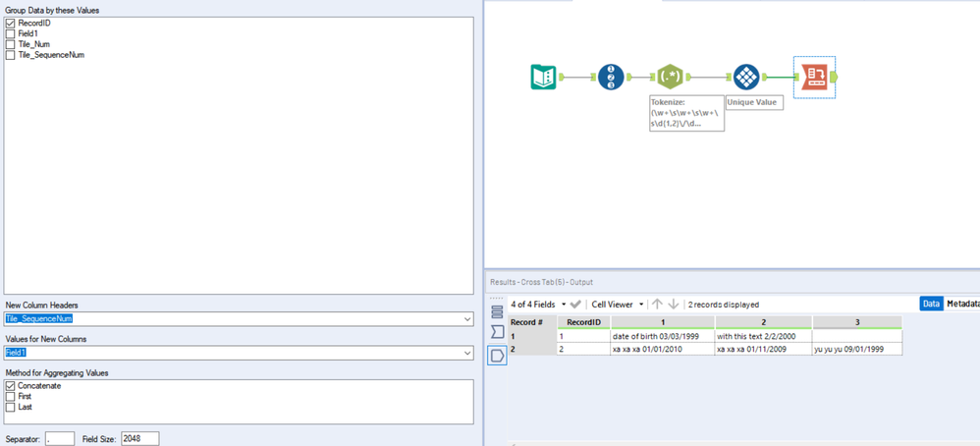Select cell 'yu yu yu 09/01/1999'
This screenshot has width=980, height=446.
[x=857, y=349]
